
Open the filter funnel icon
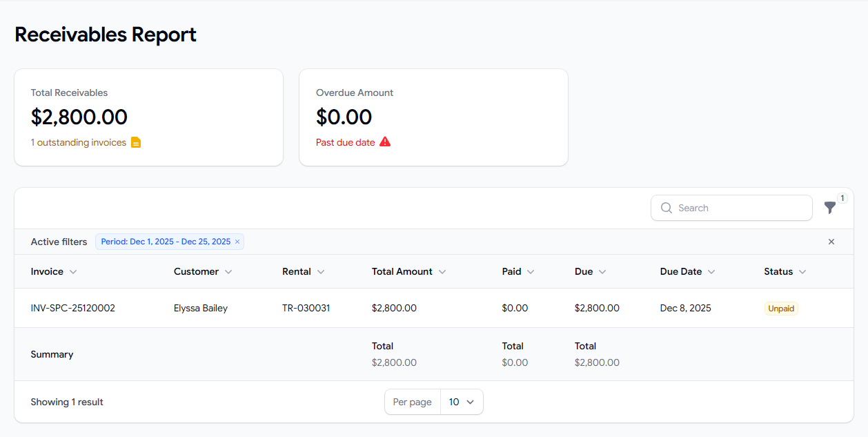pos(830,207)
